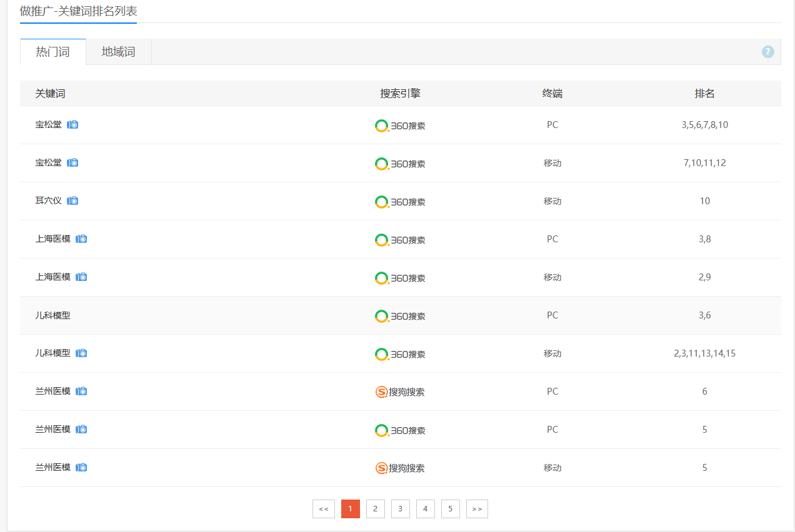Click ranking value 2,9

click(x=705, y=277)
